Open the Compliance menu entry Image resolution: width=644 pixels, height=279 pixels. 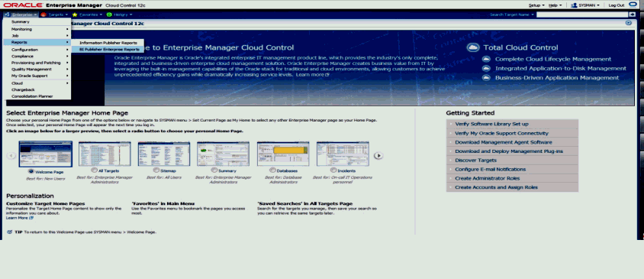(37, 56)
